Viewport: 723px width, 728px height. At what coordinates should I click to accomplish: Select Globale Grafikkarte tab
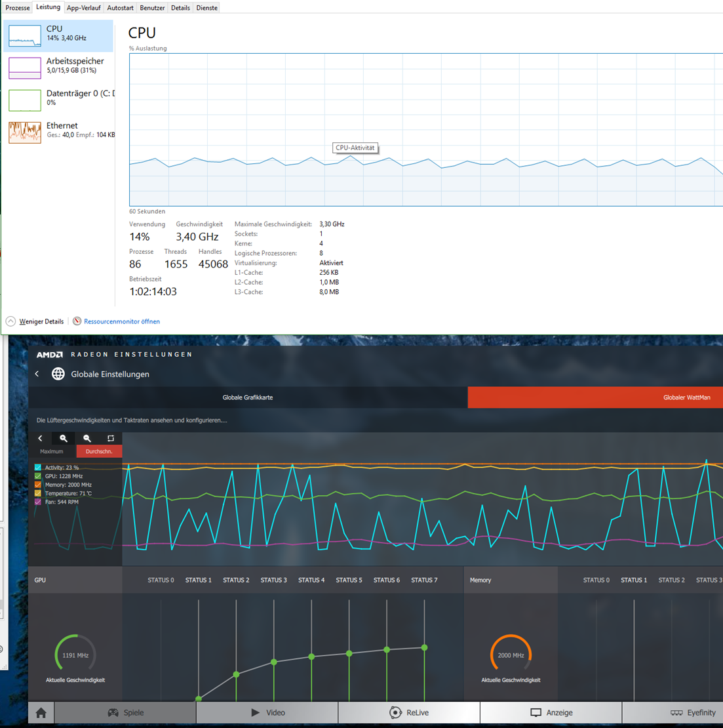pyautogui.click(x=248, y=397)
